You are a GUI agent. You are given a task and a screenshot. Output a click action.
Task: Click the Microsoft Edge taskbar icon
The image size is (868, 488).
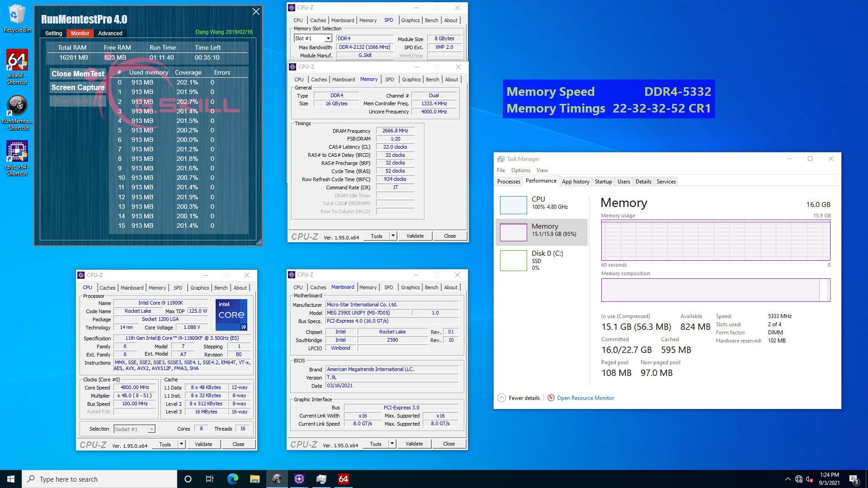point(233,479)
